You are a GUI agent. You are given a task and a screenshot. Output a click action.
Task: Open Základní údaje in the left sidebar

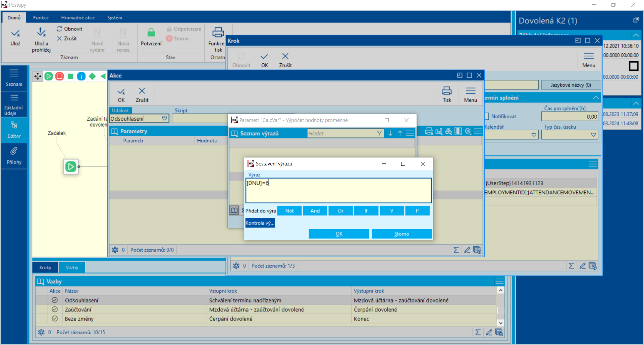[14, 105]
